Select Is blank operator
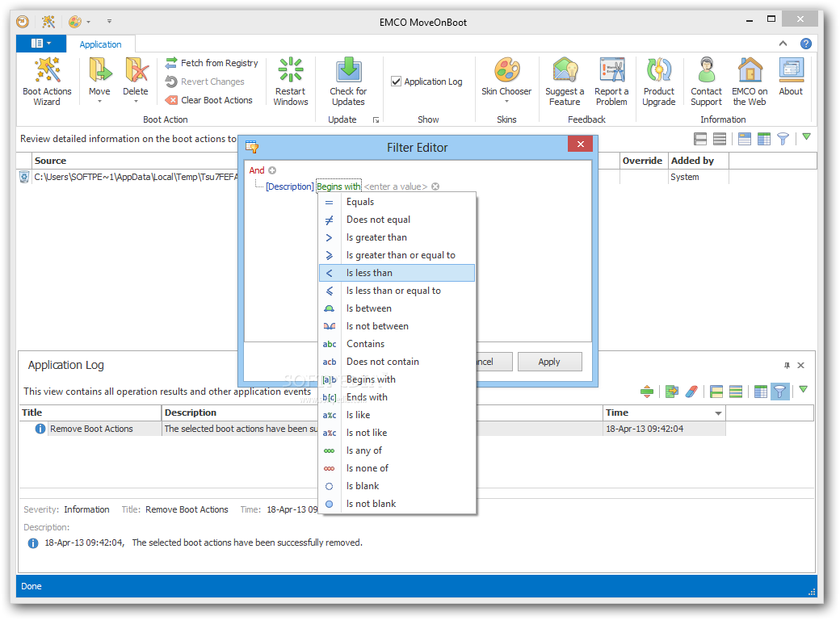The image size is (840, 620). tap(397, 486)
